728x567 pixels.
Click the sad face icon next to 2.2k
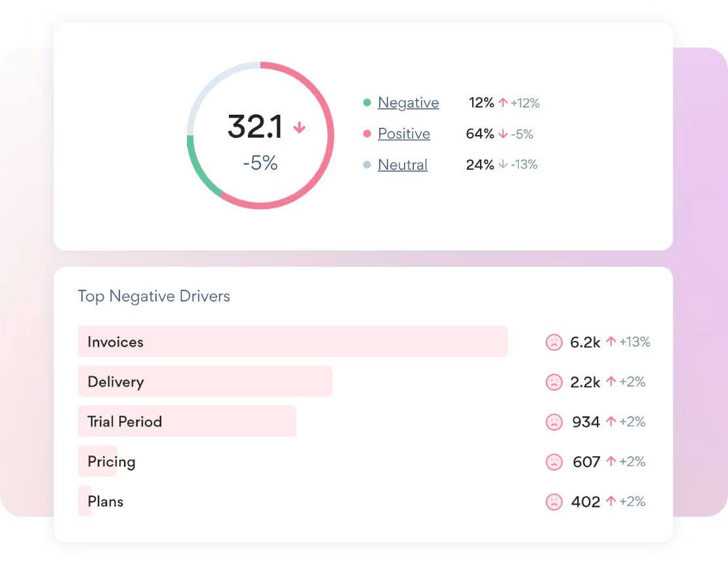click(x=554, y=382)
